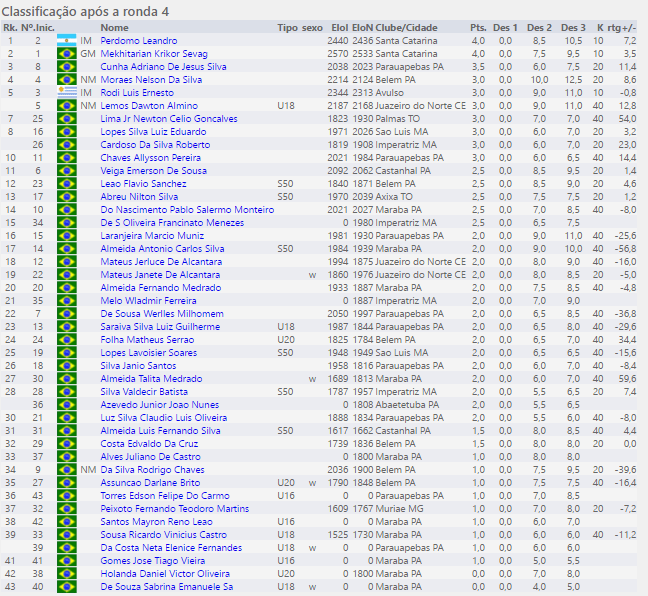Viewport: 648px width, 596px height.
Task: Click Brazil flag next to De Souza Sabrina Emanuele Sa
Action: click(x=67, y=587)
